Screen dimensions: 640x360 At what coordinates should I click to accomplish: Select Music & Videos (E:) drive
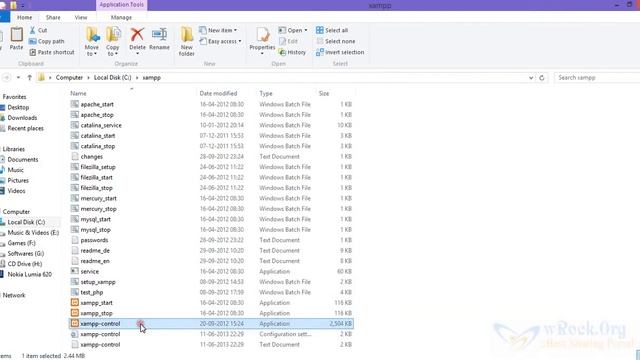pyautogui.click(x=33, y=233)
